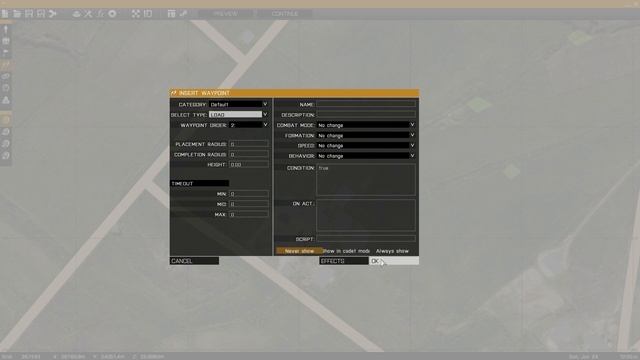This screenshot has width=640, height=360.
Task: Click the trash bin delete icon in toolbar
Action: (x=171, y=13)
